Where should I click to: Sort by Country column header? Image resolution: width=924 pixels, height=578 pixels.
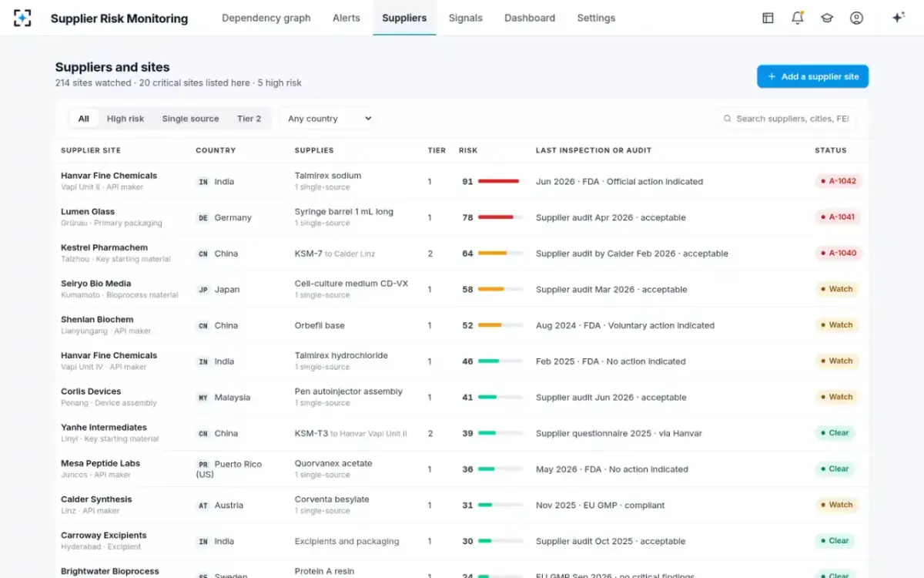click(x=216, y=150)
